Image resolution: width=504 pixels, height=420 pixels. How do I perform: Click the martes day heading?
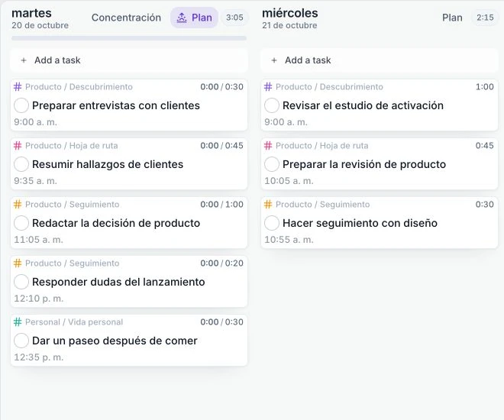[31, 13]
